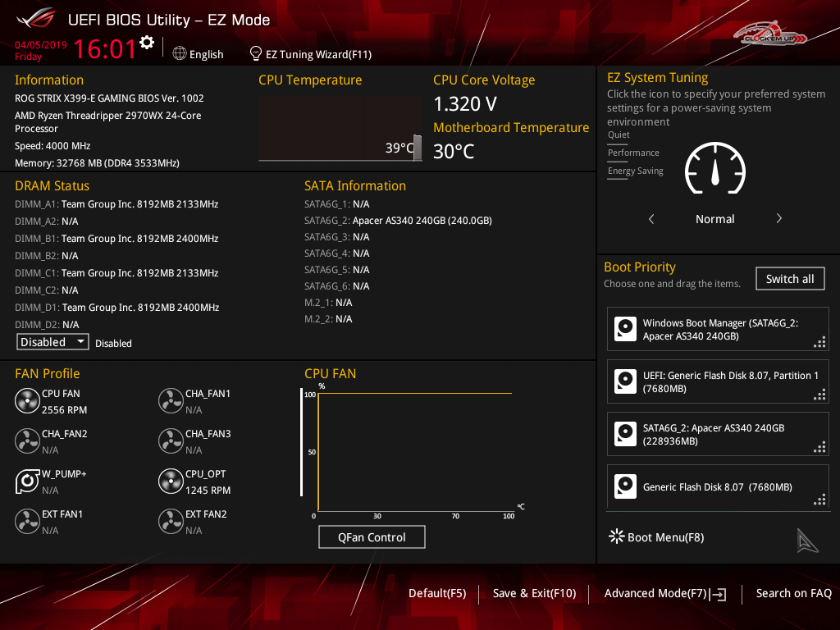Click the CPU temperature gauge bar

[x=417, y=148]
